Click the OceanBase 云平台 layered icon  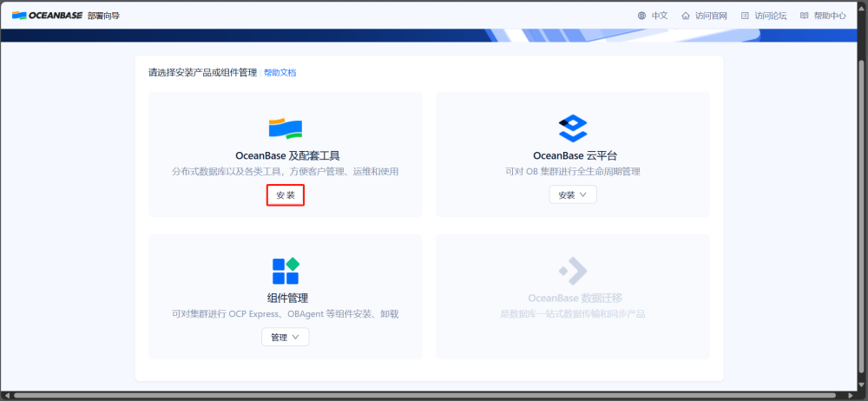(572, 128)
